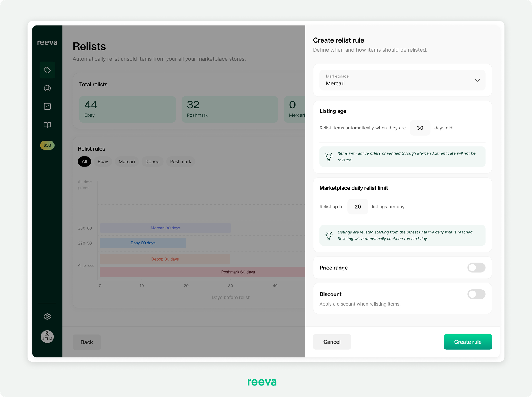This screenshot has width=532, height=397.
Task: Open the relist cycle icon in sidebar
Action: pos(47,88)
